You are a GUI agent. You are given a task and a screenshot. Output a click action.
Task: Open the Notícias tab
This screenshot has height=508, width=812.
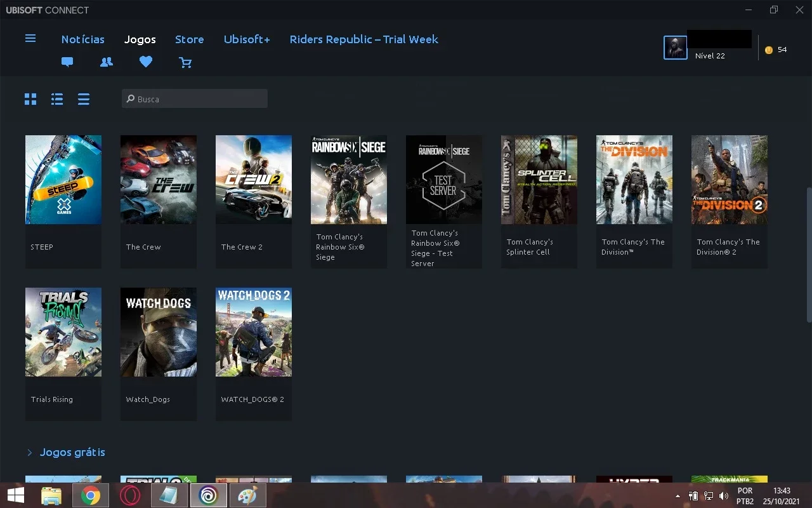pyautogui.click(x=83, y=39)
